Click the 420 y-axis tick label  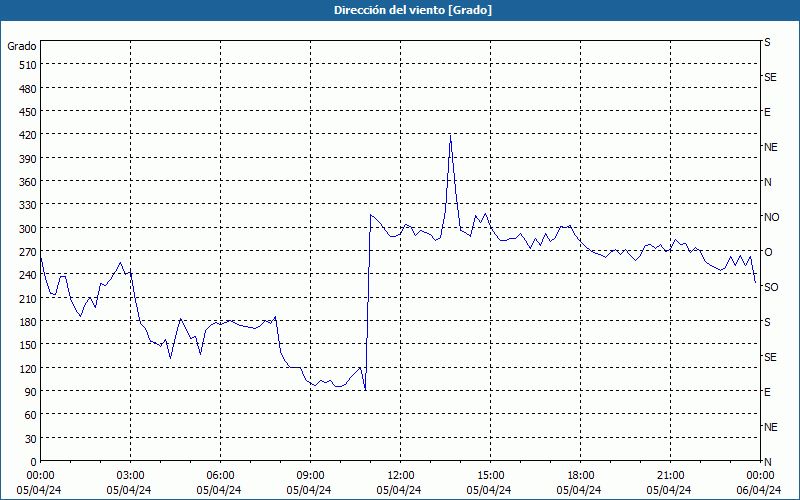coord(28,136)
